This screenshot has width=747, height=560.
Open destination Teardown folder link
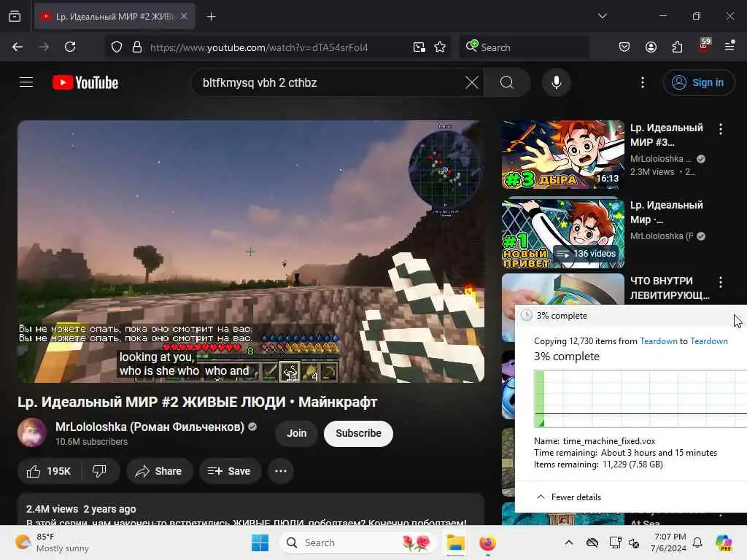coord(709,341)
